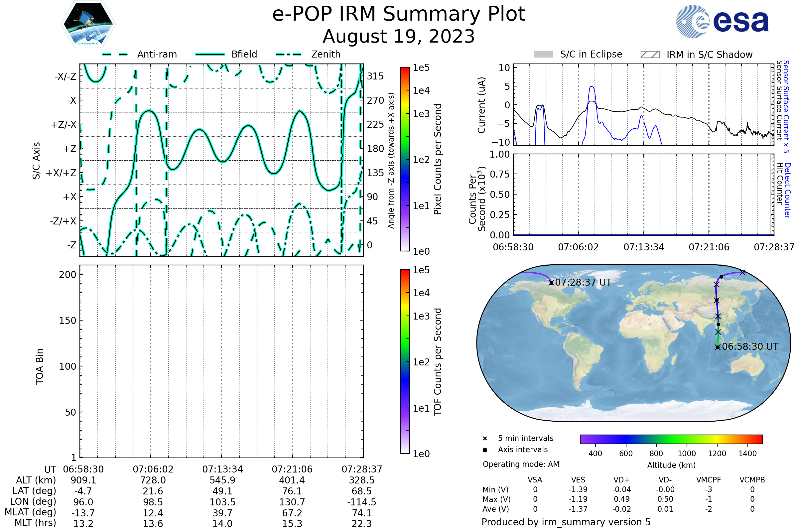
Task: Click the e-POP IRM Summary Plot title
Action: click(x=399, y=14)
